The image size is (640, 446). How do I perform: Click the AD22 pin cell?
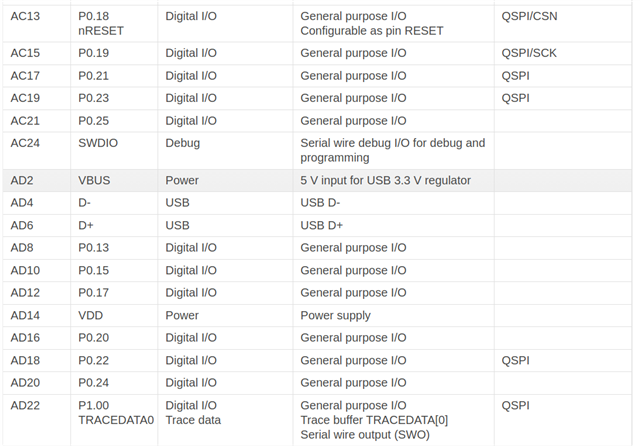coord(26,405)
